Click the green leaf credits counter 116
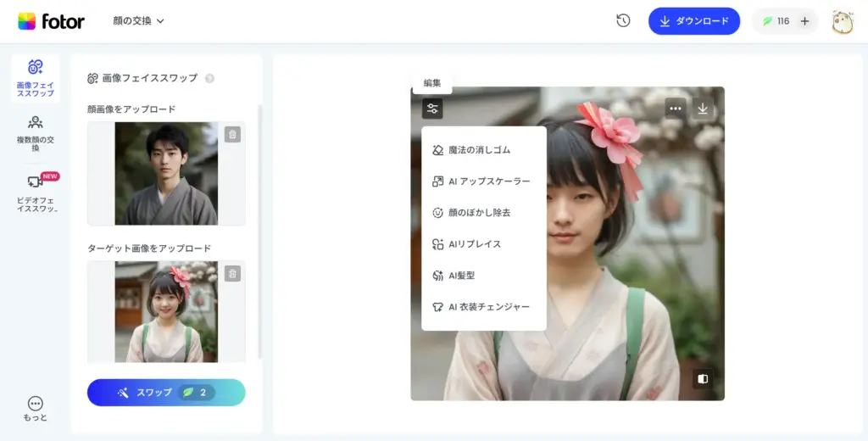This screenshot has width=868, height=441. tap(776, 21)
